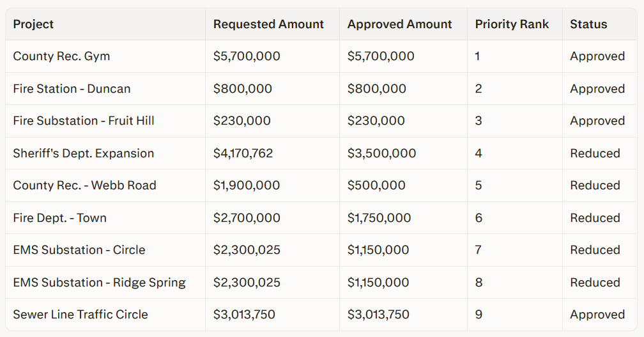Viewport: 644px width, 337px height.
Task: Select Sheriff's Dept. Expansion project cell
Action: [83, 153]
